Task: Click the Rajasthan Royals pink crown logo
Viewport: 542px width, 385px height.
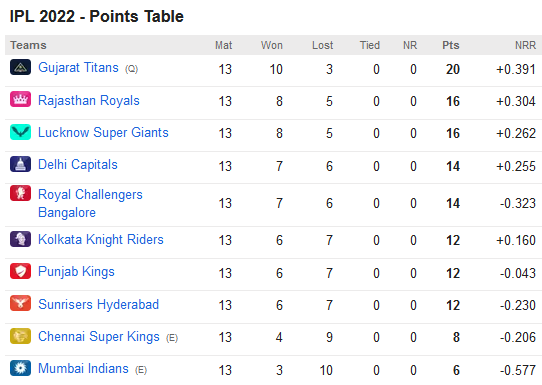Action: click(x=20, y=99)
